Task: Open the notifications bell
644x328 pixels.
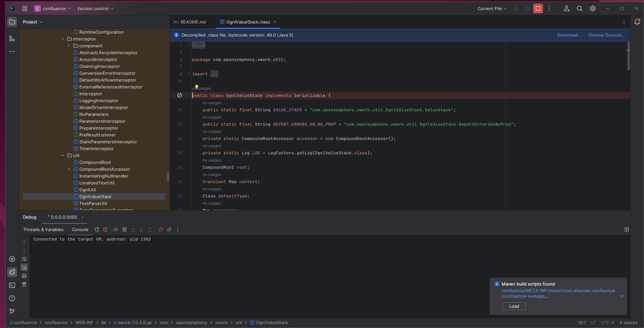Action: coord(637,22)
